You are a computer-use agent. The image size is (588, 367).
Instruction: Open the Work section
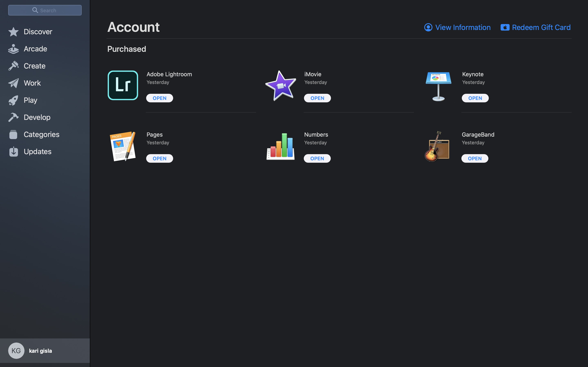click(x=32, y=83)
